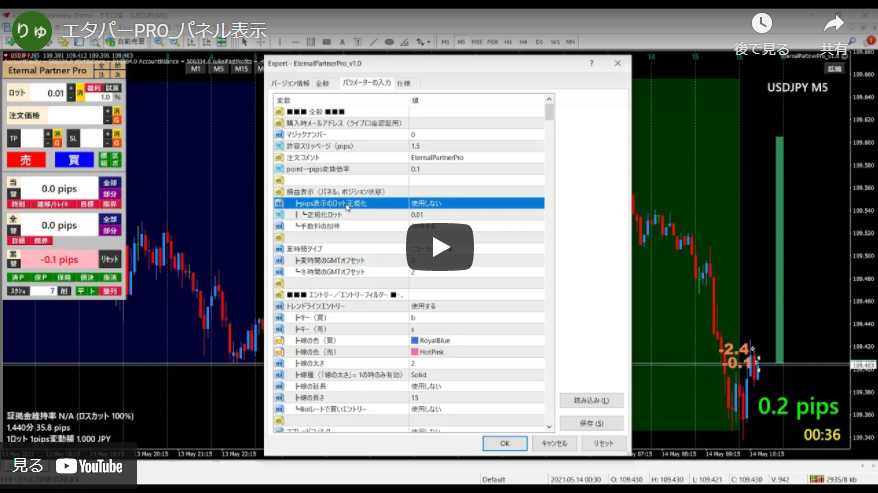Open the Solid line style value

tap(476, 375)
